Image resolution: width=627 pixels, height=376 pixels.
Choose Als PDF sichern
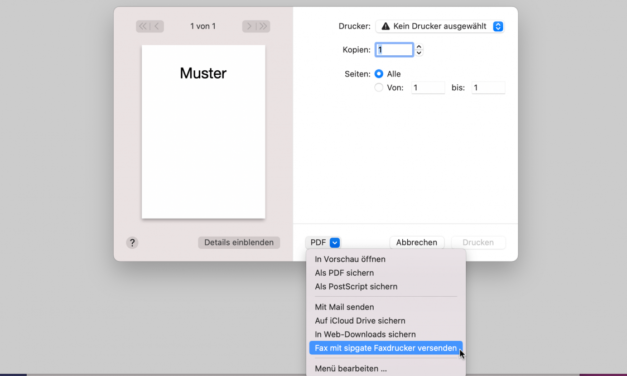click(386, 273)
